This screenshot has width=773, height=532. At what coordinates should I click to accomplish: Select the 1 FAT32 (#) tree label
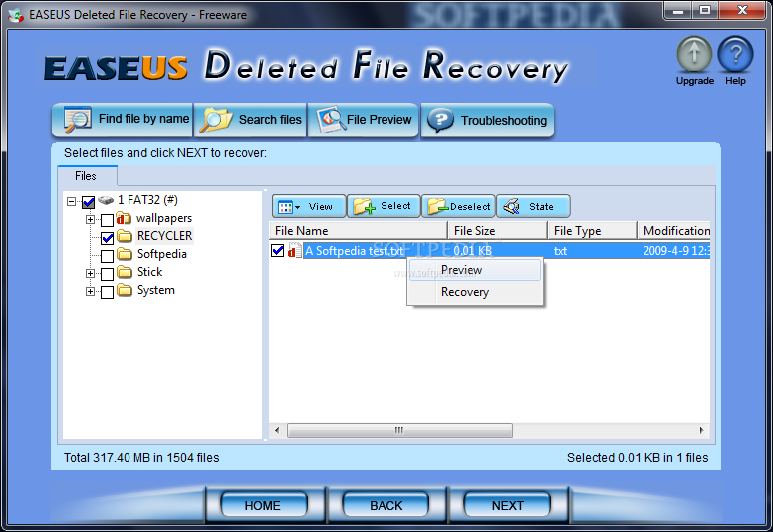(147, 200)
